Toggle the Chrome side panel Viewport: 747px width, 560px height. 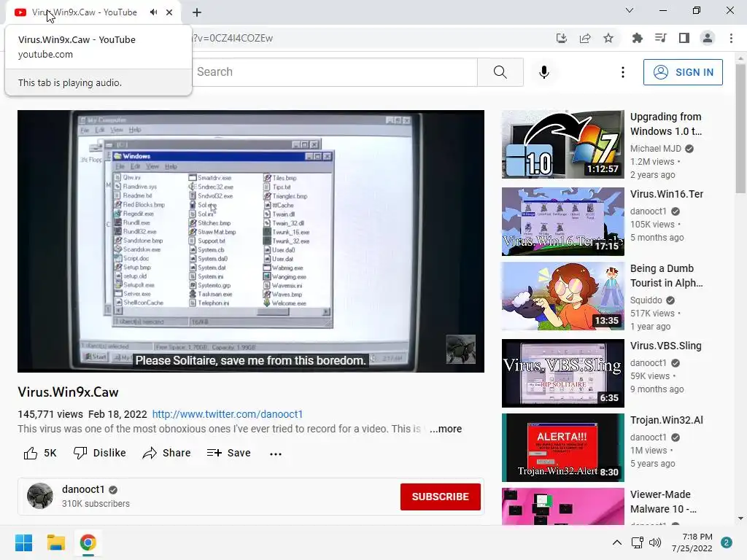[x=684, y=38]
